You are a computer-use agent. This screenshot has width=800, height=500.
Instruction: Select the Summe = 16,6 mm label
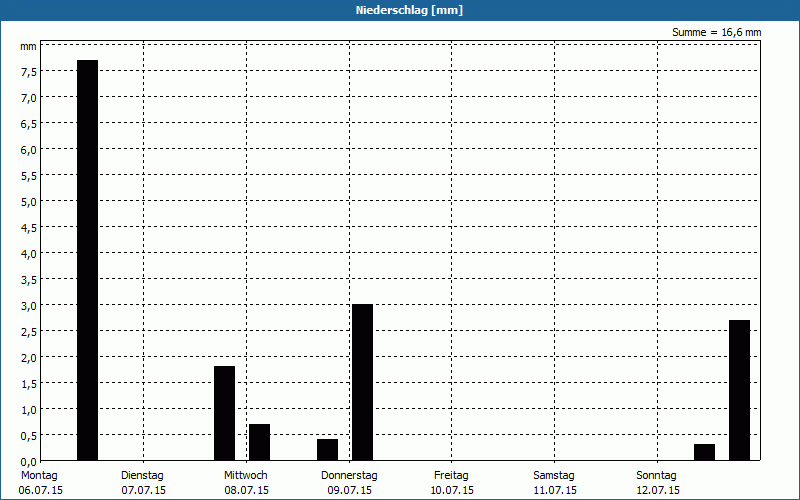[x=716, y=33]
